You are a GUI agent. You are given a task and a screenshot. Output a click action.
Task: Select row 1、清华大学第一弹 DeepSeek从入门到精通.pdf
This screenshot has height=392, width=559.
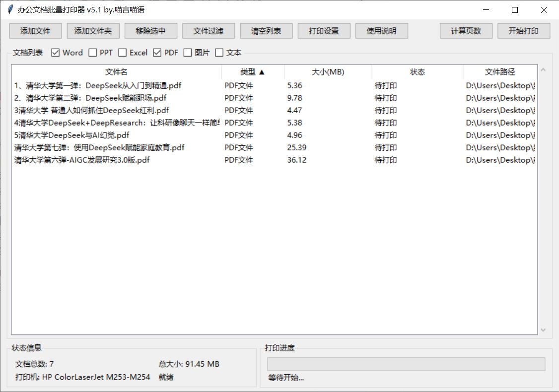click(x=274, y=85)
